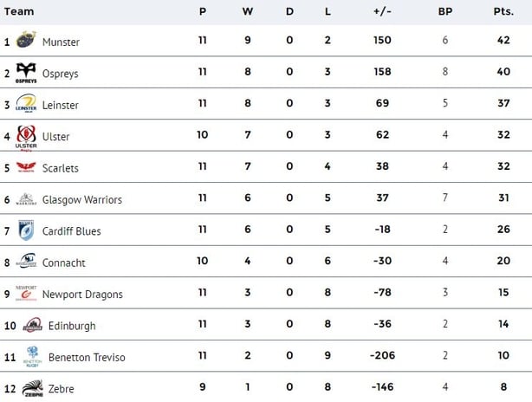This screenshot has height=402, width=532.
Task: Click the Benetton Rugby logo
Action: point(32,356)
